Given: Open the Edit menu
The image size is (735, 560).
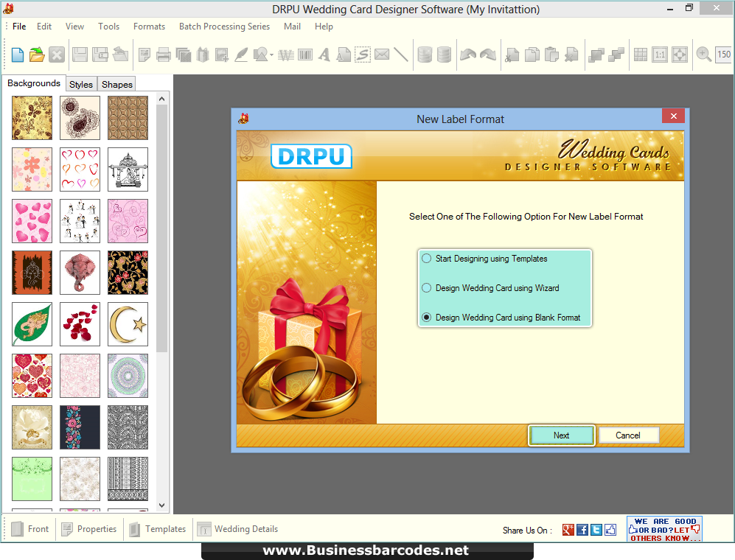Looking at the screenshot, I should click(x=44, y=27).
